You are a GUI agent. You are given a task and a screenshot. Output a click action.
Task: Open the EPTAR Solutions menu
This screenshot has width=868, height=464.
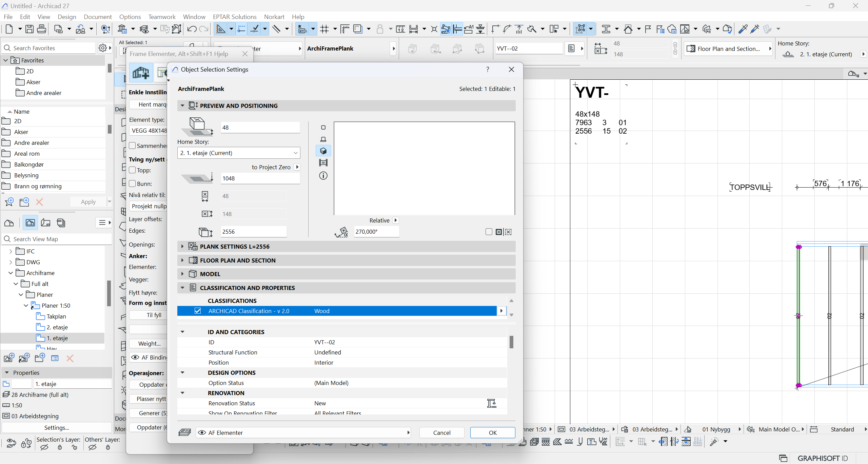click(234, 17)
